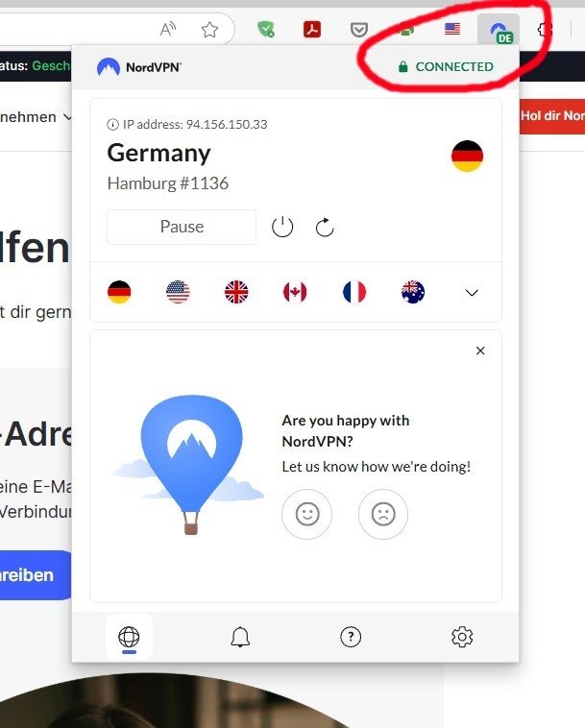
Task: Pause the VPN connection
Action: click(x=182, y=227)
